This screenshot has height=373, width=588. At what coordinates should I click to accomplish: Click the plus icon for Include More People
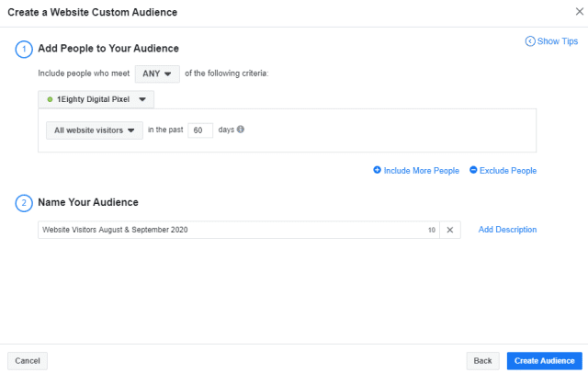(x=377, y=170)
